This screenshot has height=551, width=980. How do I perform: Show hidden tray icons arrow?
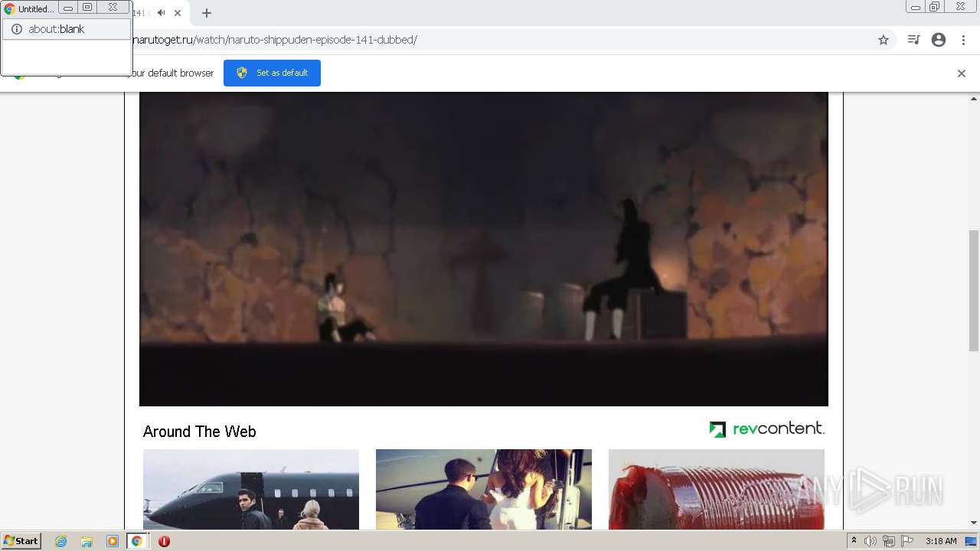pos(854,541)
